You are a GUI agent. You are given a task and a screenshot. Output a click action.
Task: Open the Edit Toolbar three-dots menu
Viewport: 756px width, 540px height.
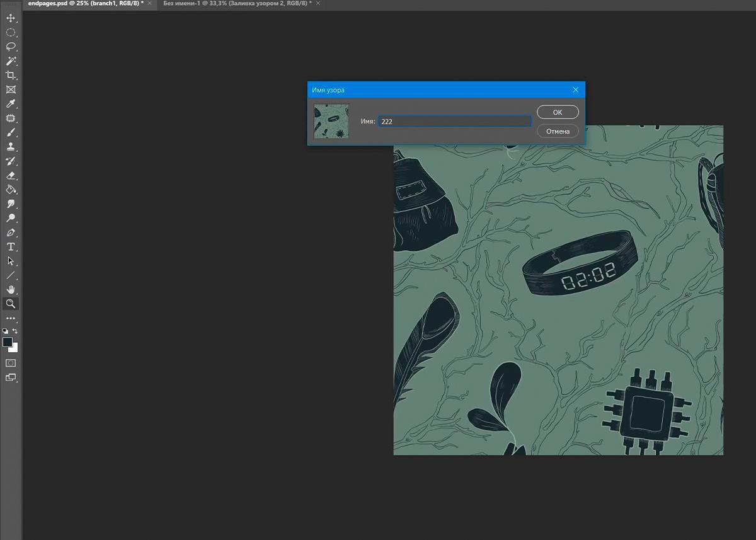[x=11, y=318]
